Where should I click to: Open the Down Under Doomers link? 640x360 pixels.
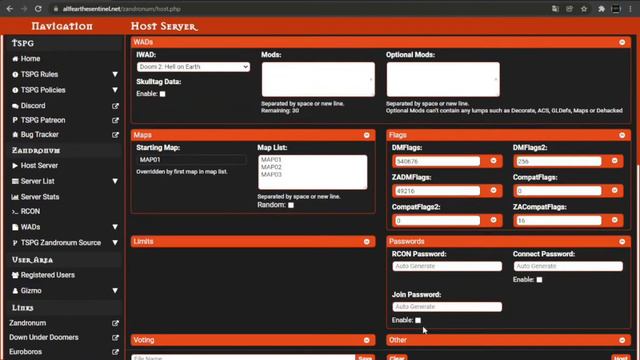pos(44,338)
